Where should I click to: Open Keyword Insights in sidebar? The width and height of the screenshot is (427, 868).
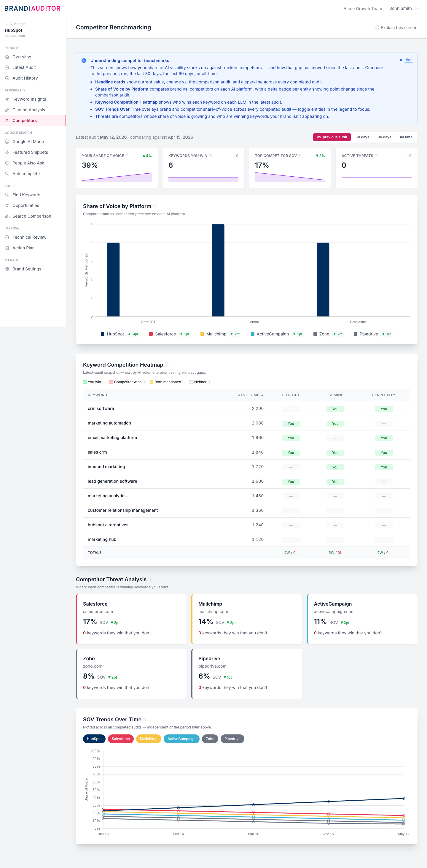[33, 99]
